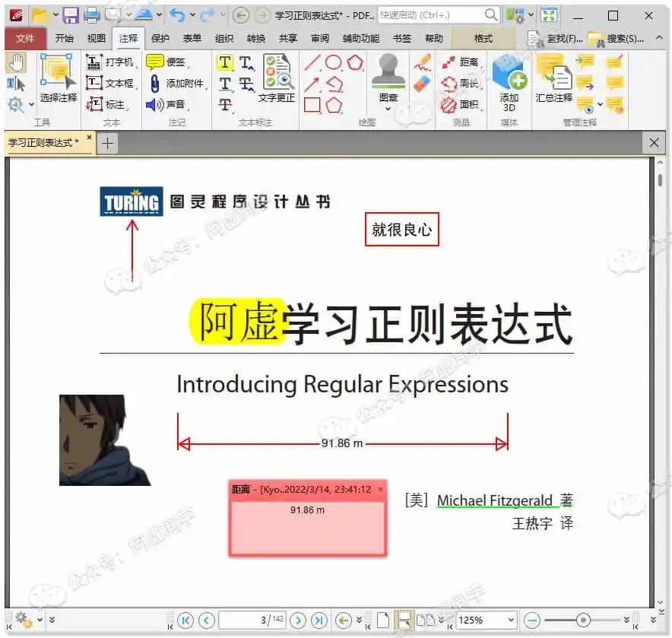This screenshot has width=672, height=638.
Task: Click the 面积 area measure tool
Action: [x=461, y=105]
